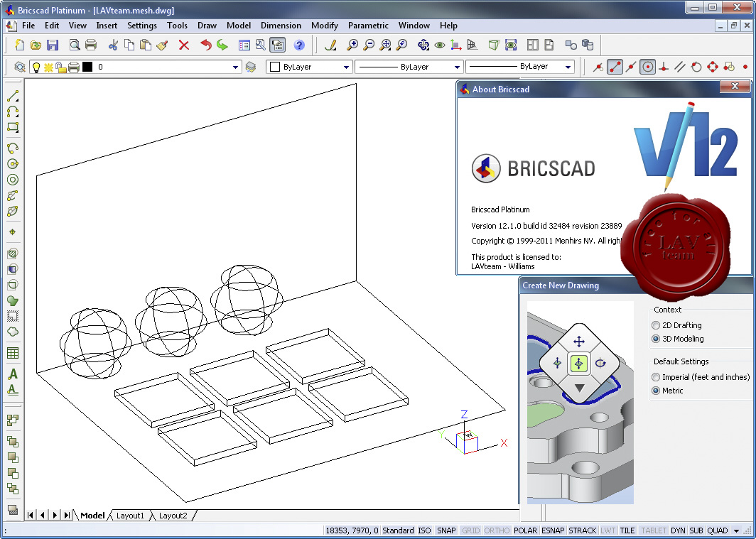Open the File menu
756x539 pixels.
click(x=28, y=26)
